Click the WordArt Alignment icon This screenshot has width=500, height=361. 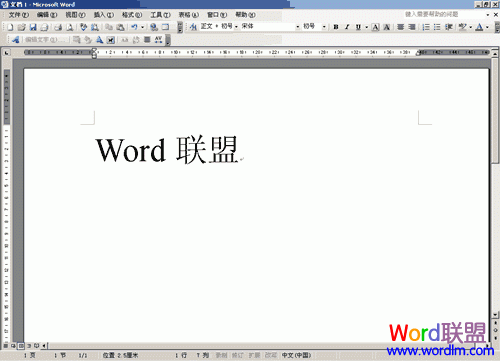(147, 40)
